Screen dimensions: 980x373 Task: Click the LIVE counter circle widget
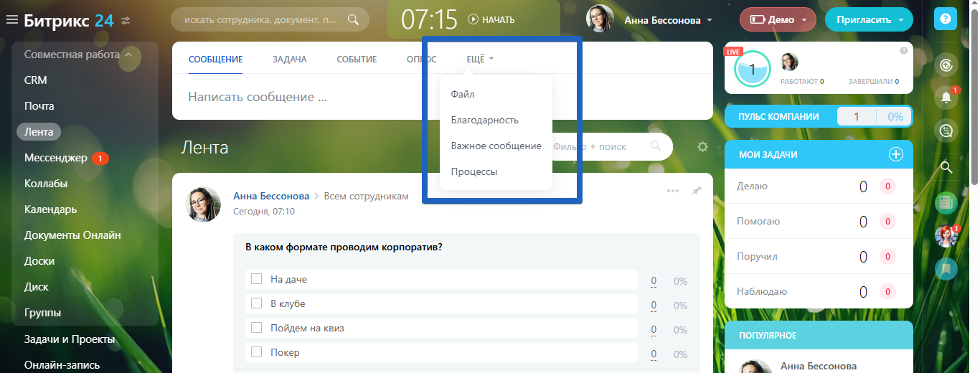(x=753, y=69)
